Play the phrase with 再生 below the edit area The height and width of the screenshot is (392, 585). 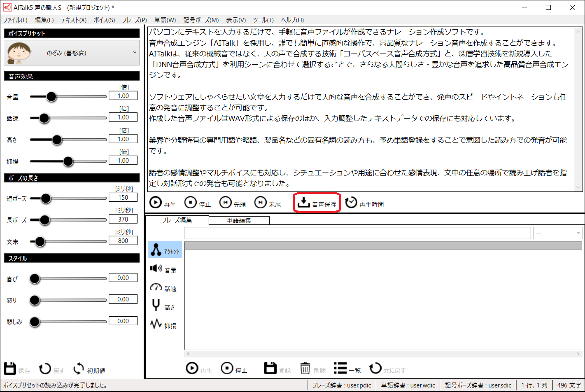[x=199, y=368]
